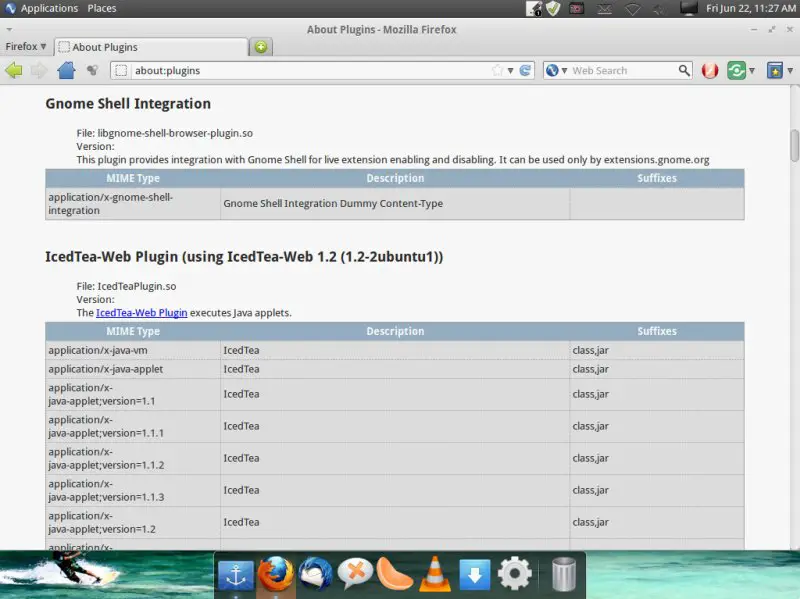Launch Docky anchor icon in dock
Viewport: 800px width, 599px height.
click(x=236, y=576)
